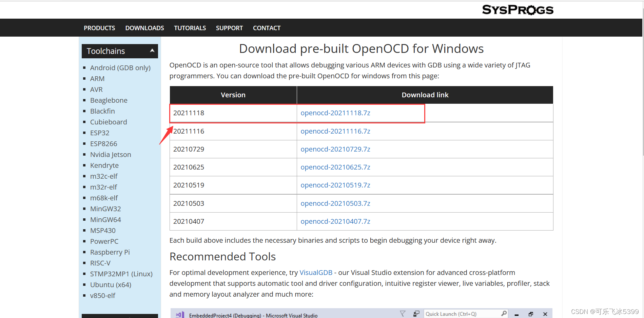The height and width of the screenshot is (318, 644).
Task: Select version cell 20211118
Action: 233,113
